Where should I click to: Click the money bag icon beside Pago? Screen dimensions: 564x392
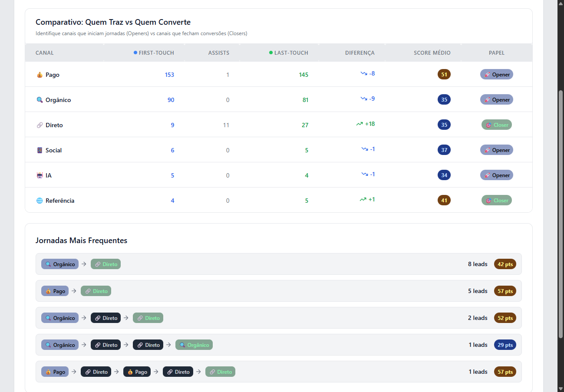point(40,75)
